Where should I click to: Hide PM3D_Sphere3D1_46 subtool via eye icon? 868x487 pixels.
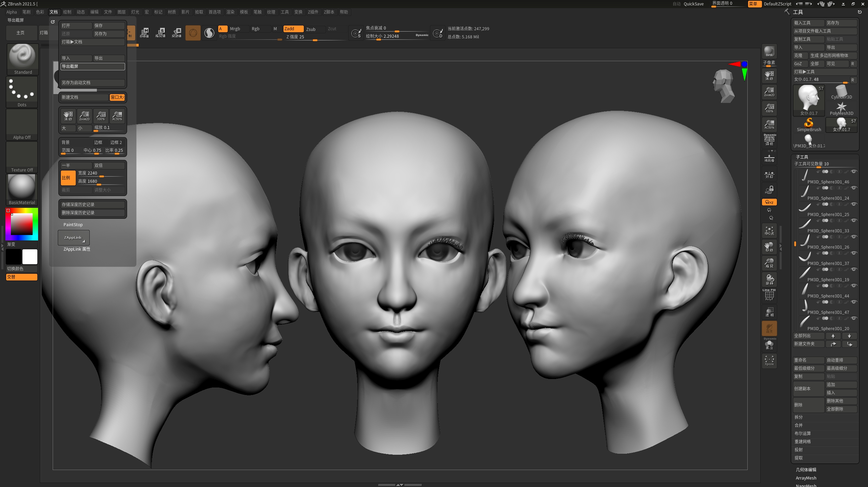[x=854, y=172]
